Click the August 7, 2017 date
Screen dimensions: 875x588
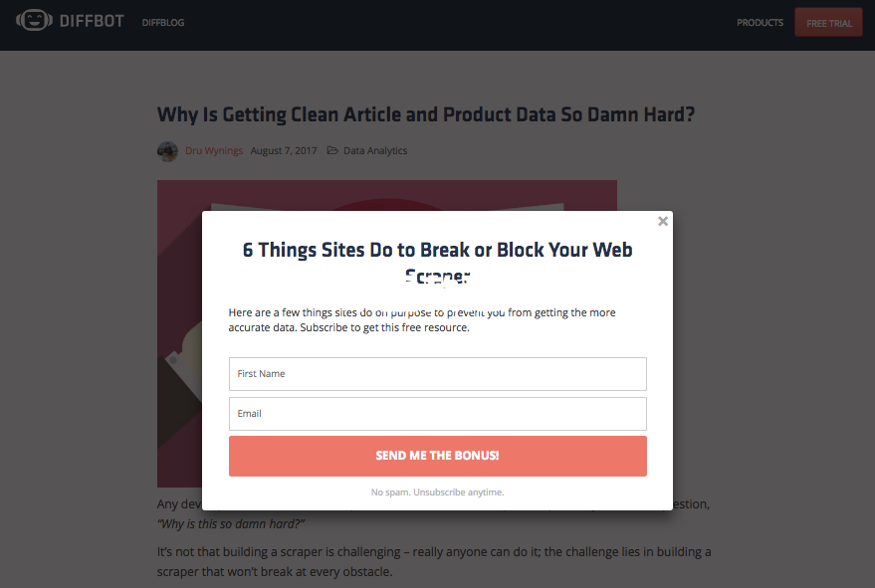click(284, 150)
